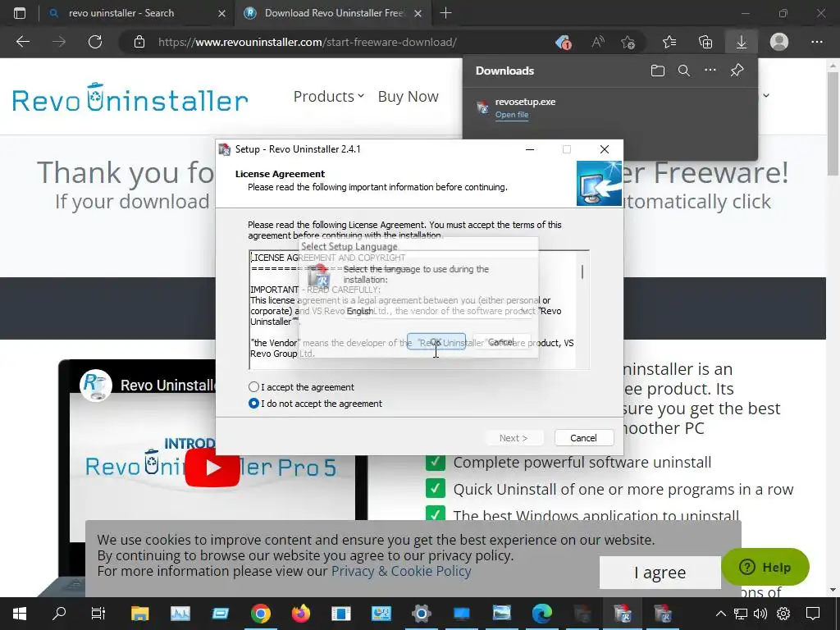Expand the Products menu on the website
Screen dimensions: 840x630
pos(328,97)
